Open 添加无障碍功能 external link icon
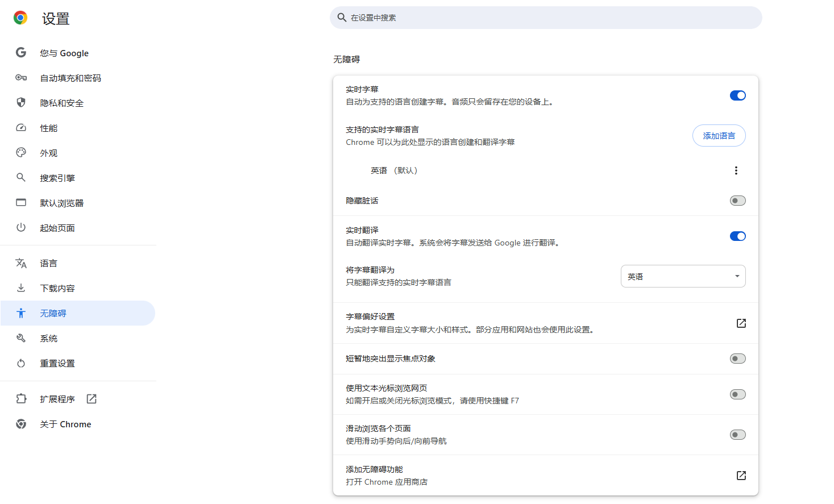834x504 pixels. [741, 476]
